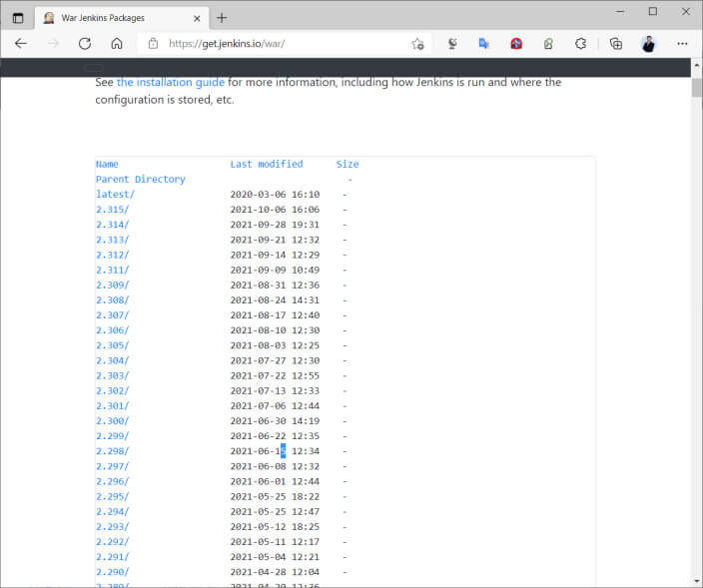
Task: Open the translate extension icon
Action: point(483,44)
